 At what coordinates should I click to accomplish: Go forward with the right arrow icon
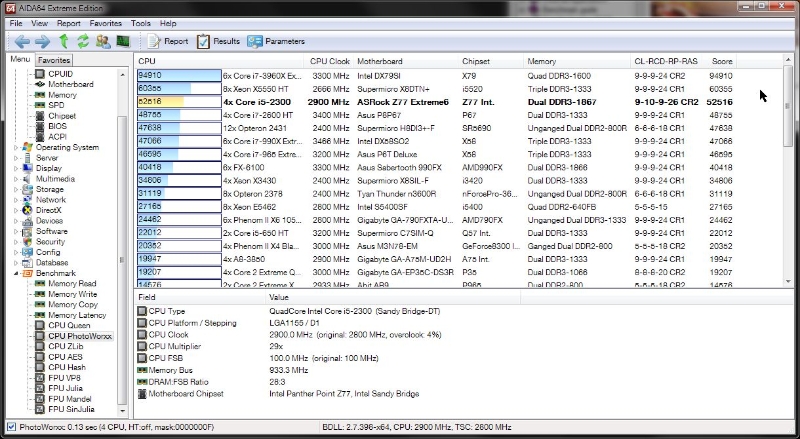coord(42,41)
